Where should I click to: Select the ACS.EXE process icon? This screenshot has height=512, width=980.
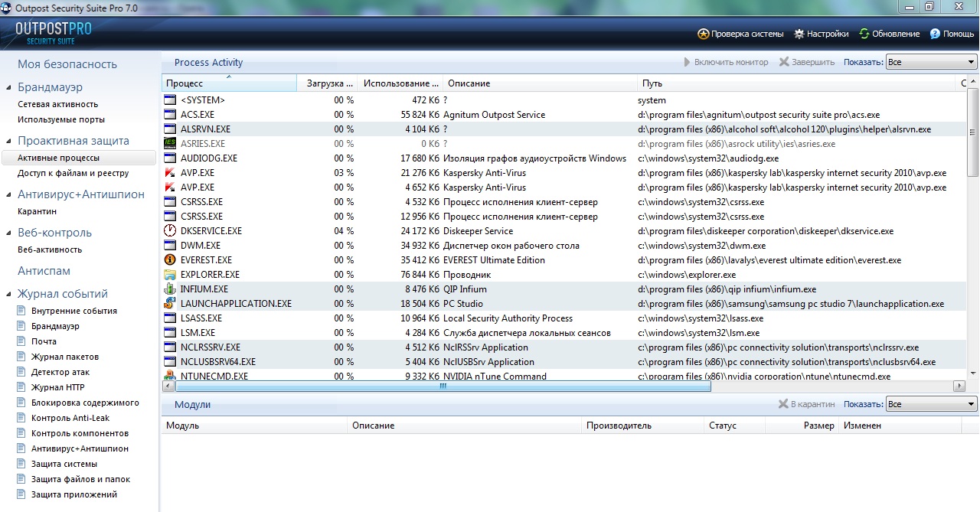point(170,115)
